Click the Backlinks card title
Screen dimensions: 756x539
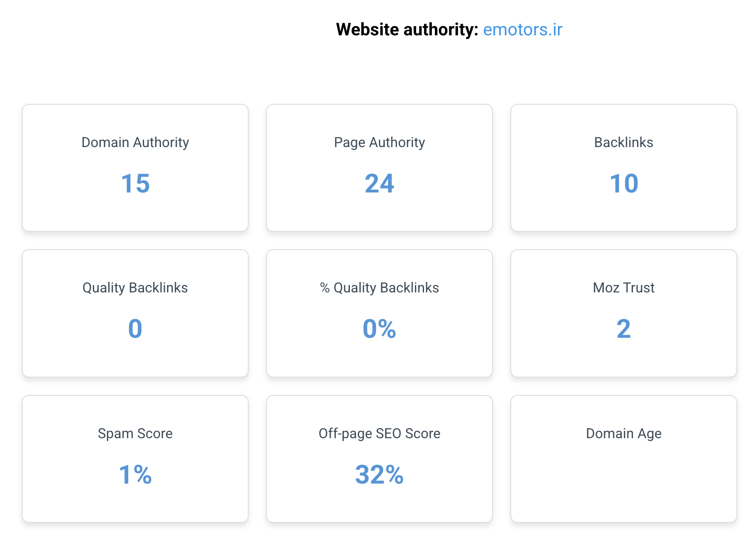623,142
